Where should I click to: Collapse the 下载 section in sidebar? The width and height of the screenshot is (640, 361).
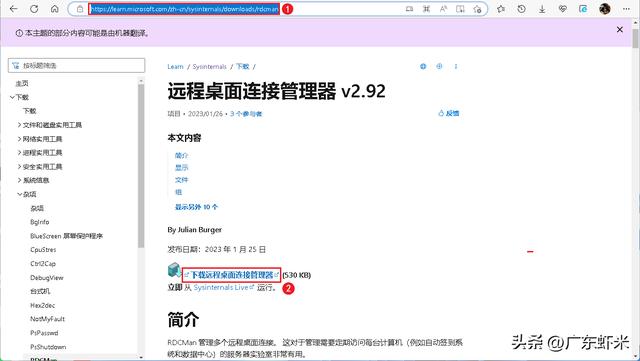click(x=13, y=97)
